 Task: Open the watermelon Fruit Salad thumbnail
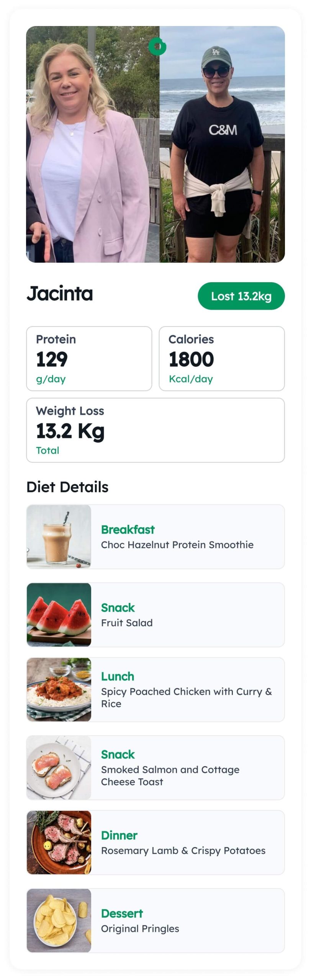pos(59,614)
